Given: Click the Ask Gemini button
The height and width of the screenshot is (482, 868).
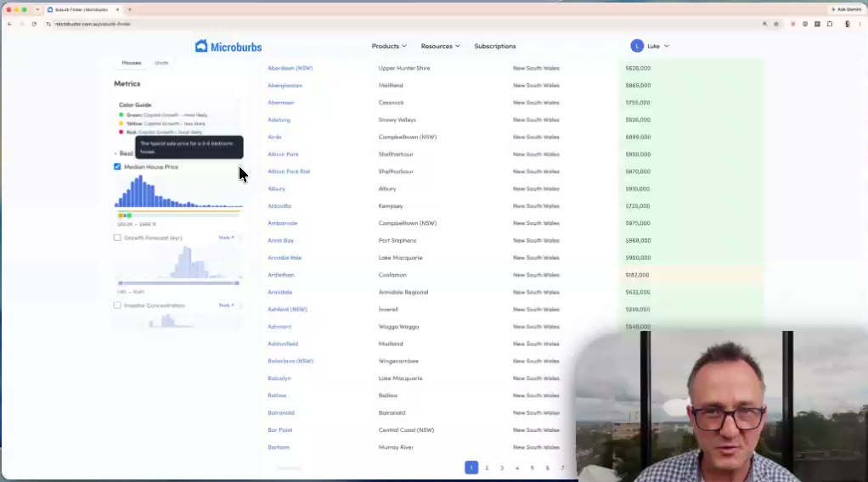Looking at the screenshot, I should point(846,9).
